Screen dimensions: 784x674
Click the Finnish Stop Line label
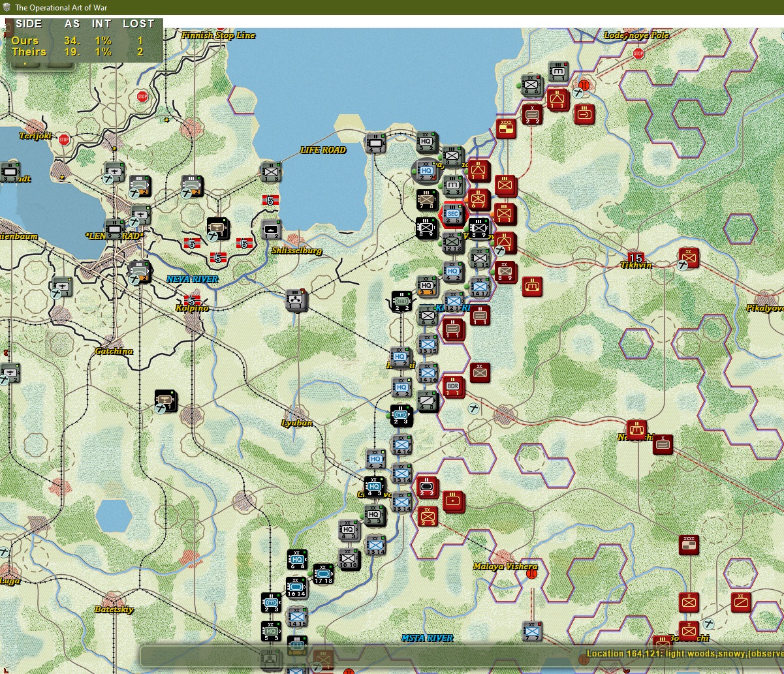point(219,35)
